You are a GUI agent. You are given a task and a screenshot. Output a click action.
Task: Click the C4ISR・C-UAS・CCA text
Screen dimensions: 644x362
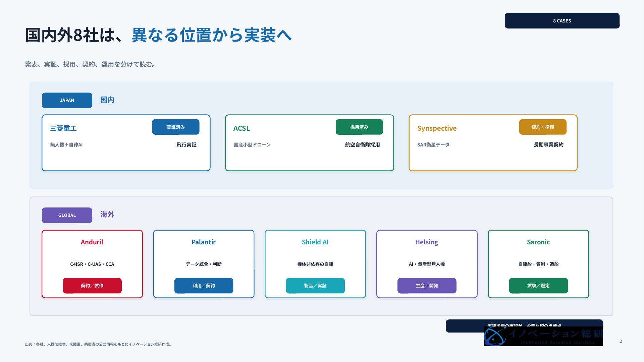(x=92, y=264)
